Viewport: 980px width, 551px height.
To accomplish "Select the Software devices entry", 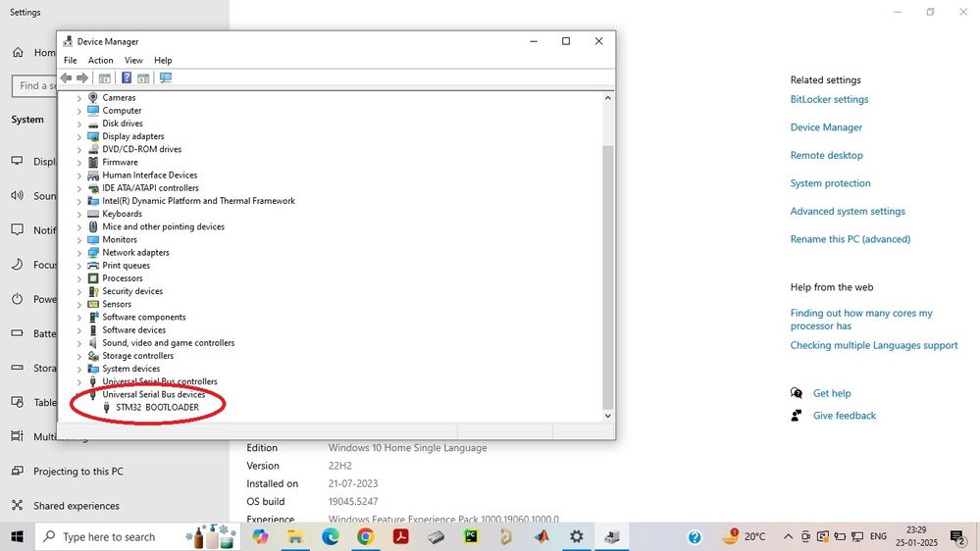I will tap(133, 329).
